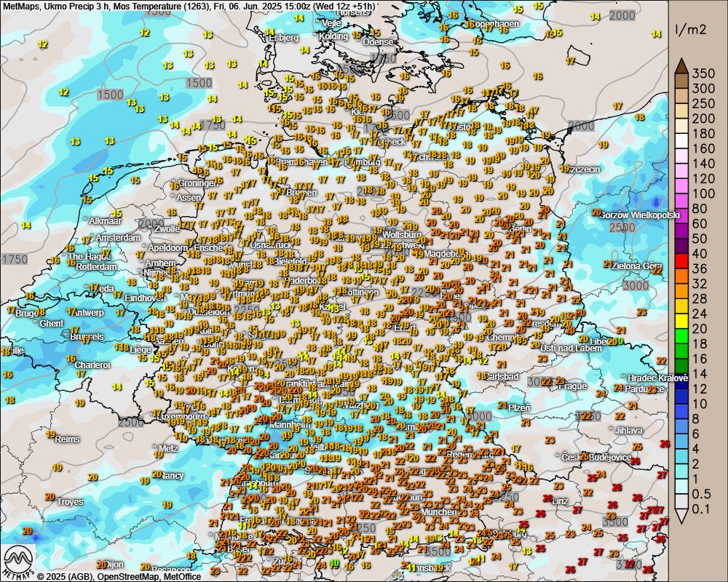The height and width of the screenshot is (582, 728).
Task: Click the brown arrow atop the legend
Action: click(681, 65)
